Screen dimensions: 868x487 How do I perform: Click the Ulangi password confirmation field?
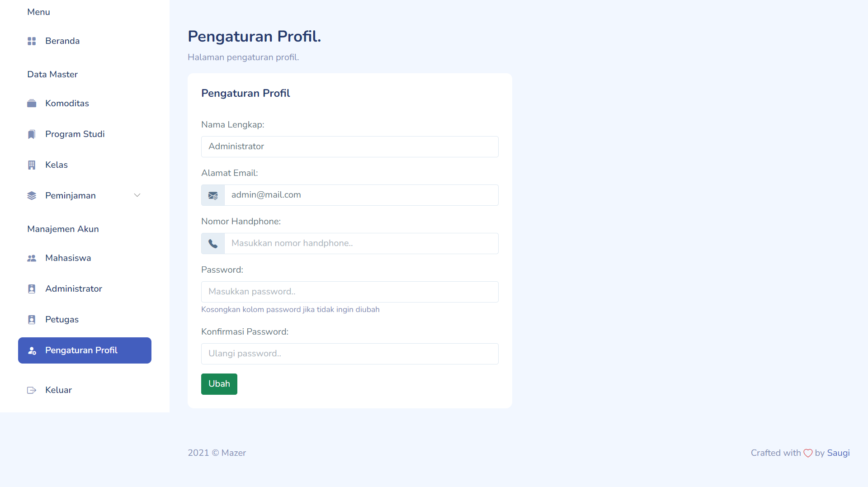click(x=350, y=354)
